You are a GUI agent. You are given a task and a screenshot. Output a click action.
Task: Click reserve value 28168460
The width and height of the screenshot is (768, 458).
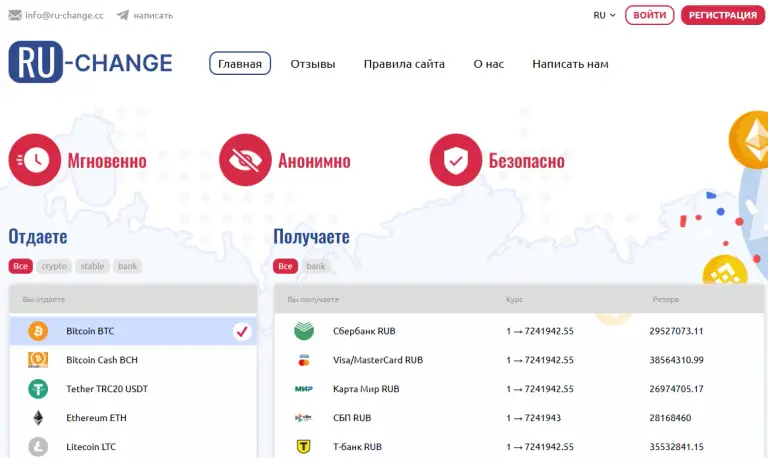tap(670, 418)
